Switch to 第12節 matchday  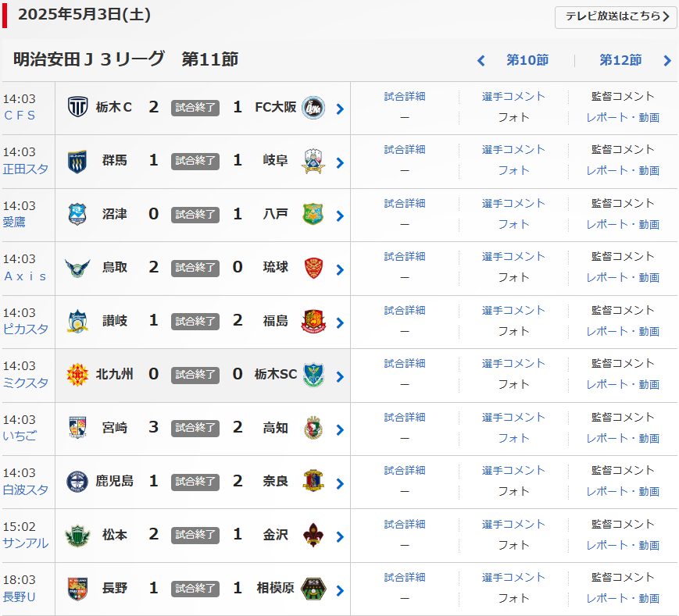coord(620,60)
